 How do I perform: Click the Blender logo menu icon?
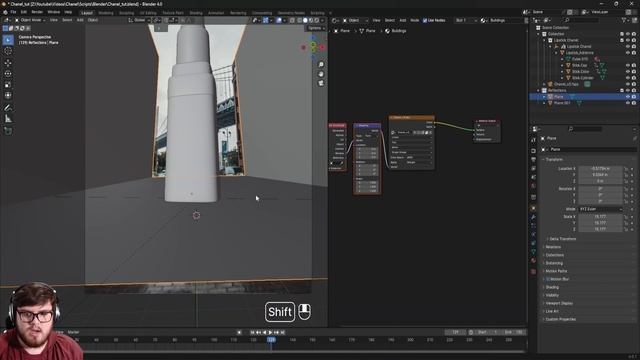(5, 12)
